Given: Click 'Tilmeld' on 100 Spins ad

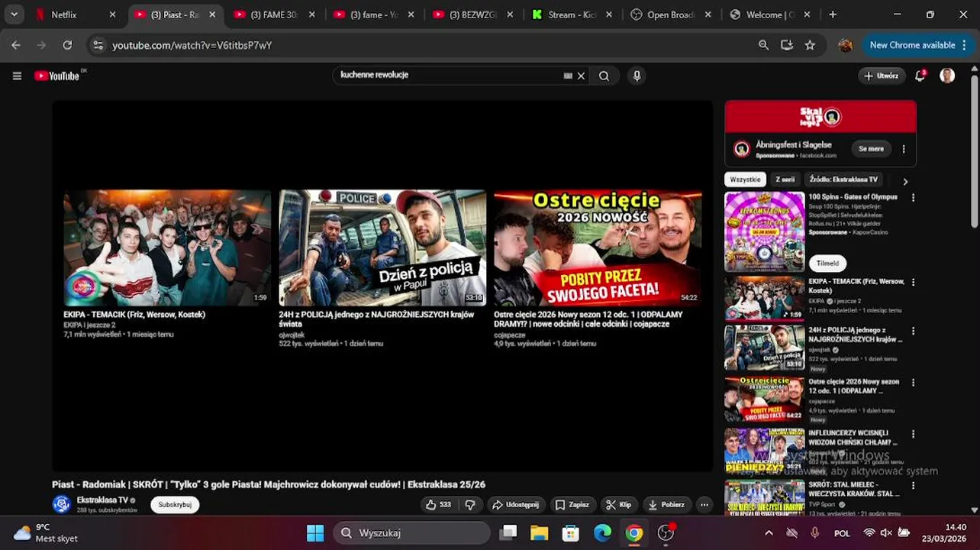Looking at the screenshot, I should click(827, 263).
